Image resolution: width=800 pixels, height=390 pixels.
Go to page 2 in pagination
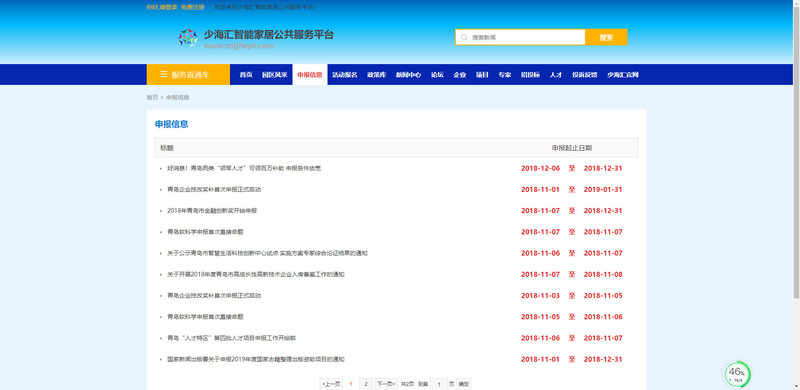click(366, 384)
